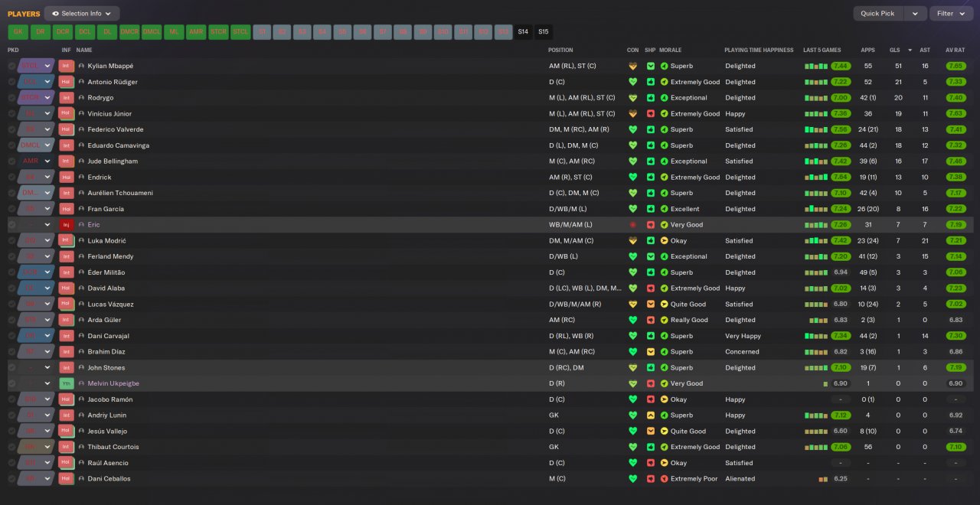Open the Filter dropdown
The image size is (980, 505).
[x=951, y=13]
